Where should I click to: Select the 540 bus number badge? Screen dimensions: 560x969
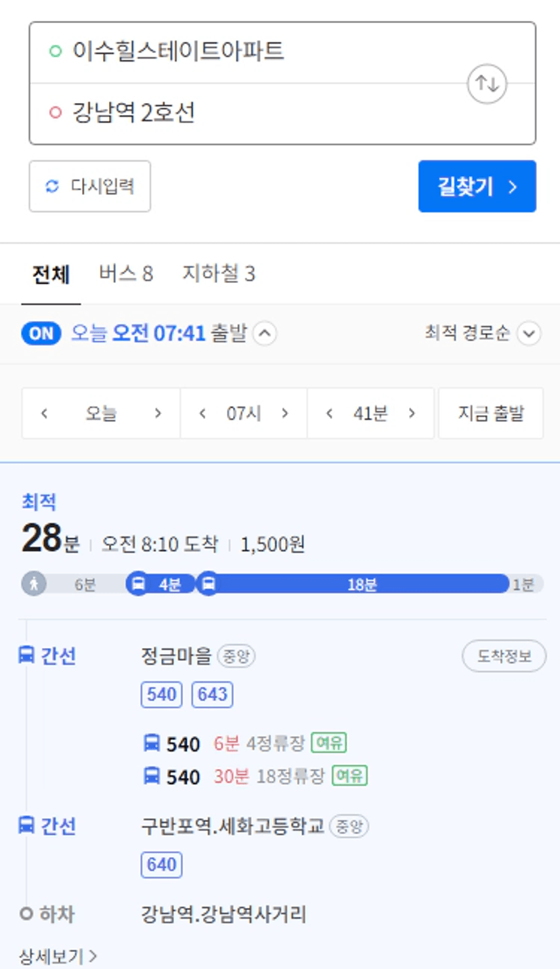click(161, 694)
